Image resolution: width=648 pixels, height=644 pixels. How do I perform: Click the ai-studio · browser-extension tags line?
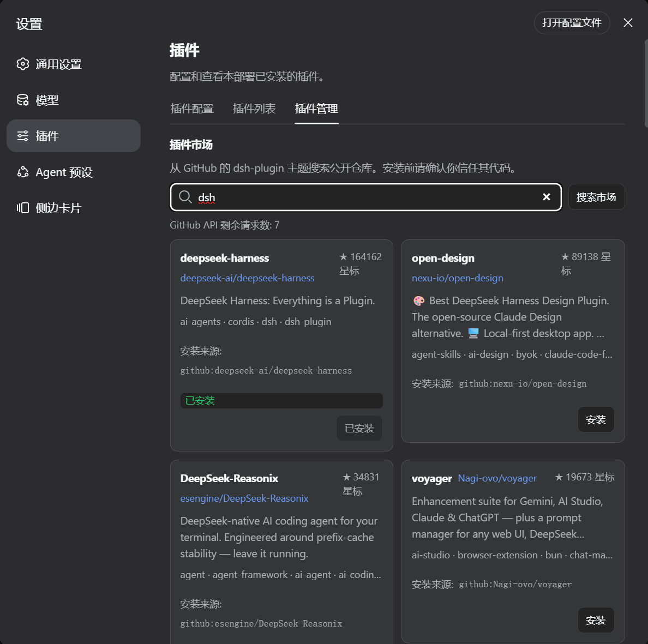point(512,555)
